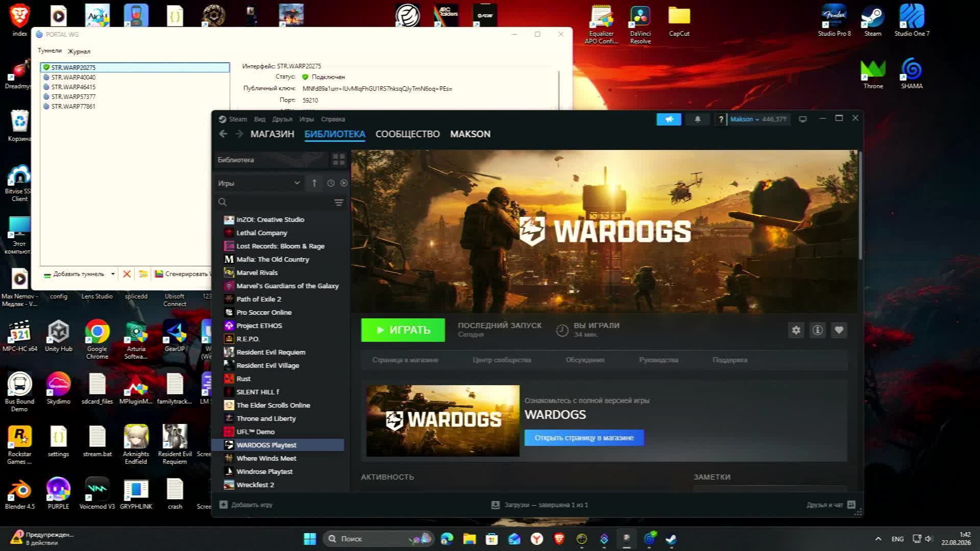Open CapCut folder on desktop
Viewport: 980px width, 551px height.
tap(679, 20)
